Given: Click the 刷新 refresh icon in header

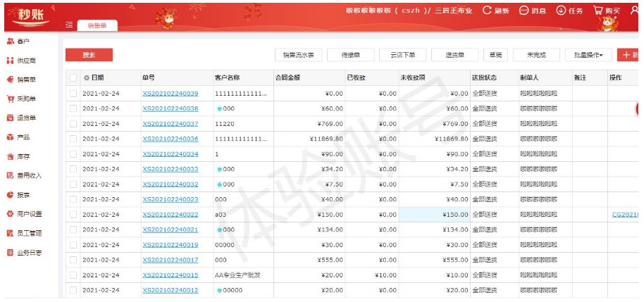Looking at the screenshot, I should pyautogui.click(x=487, y=11).
